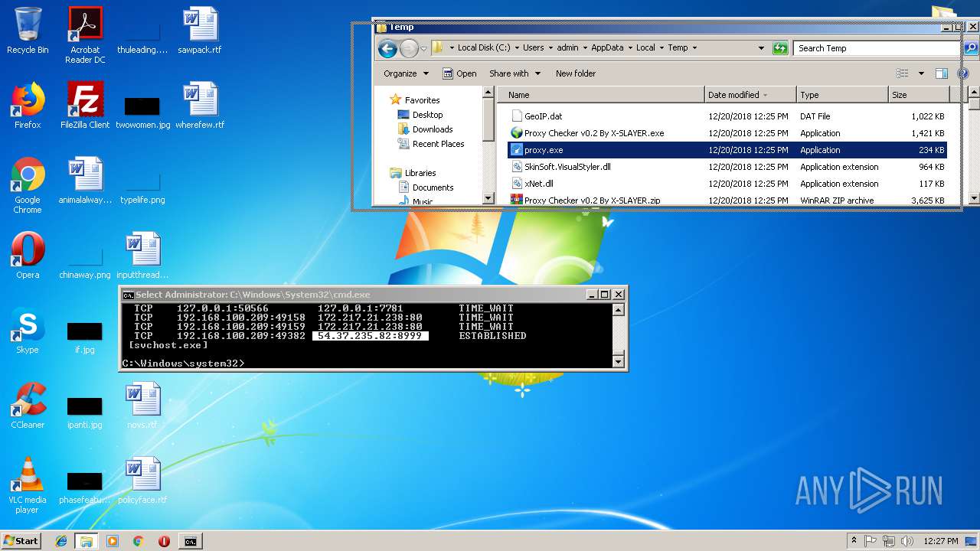Open the Organize dropdown menu
Screen dimensions: 980x551
pyautogui.click(x=406, y=73)
